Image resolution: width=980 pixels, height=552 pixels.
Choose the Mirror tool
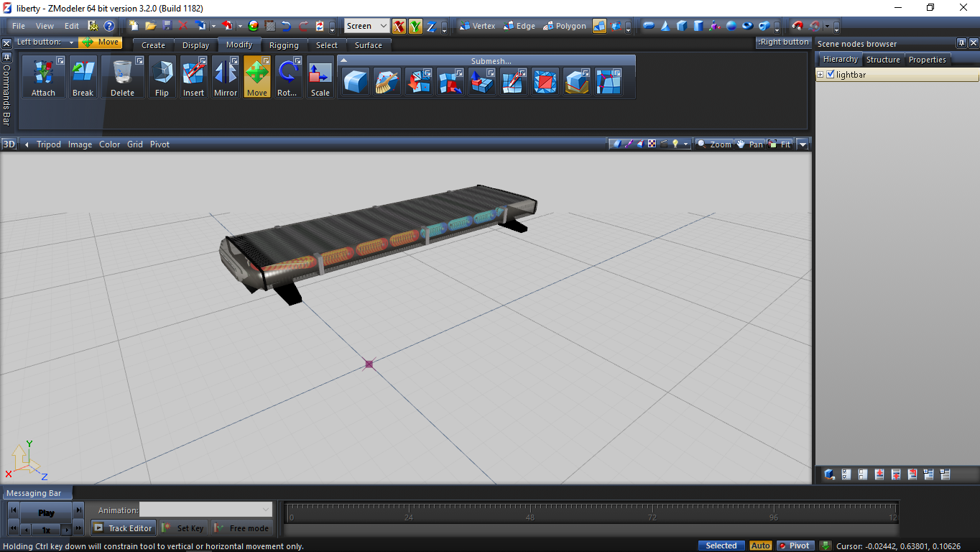(226, 77)
